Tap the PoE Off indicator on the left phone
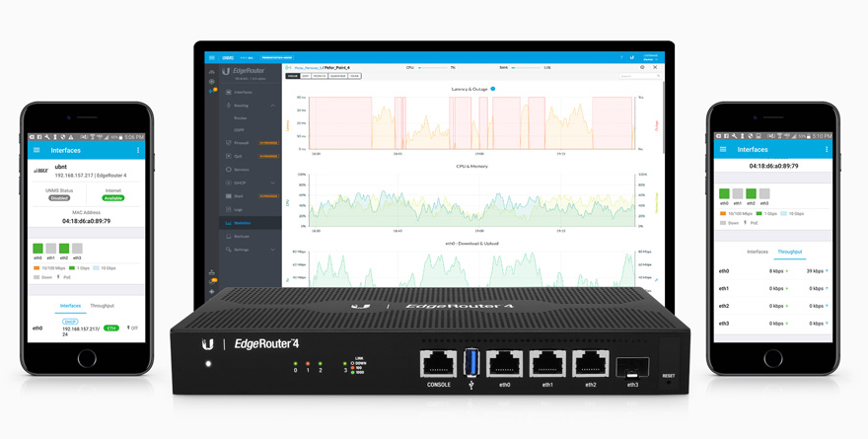The image size is (868, 439). pyautogui.click(x=132, y=329)
